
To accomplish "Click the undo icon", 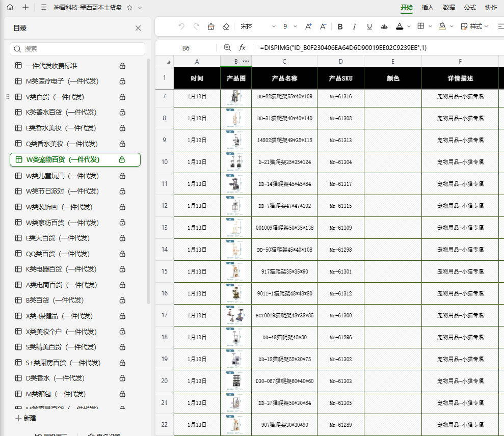I will 181,26.
